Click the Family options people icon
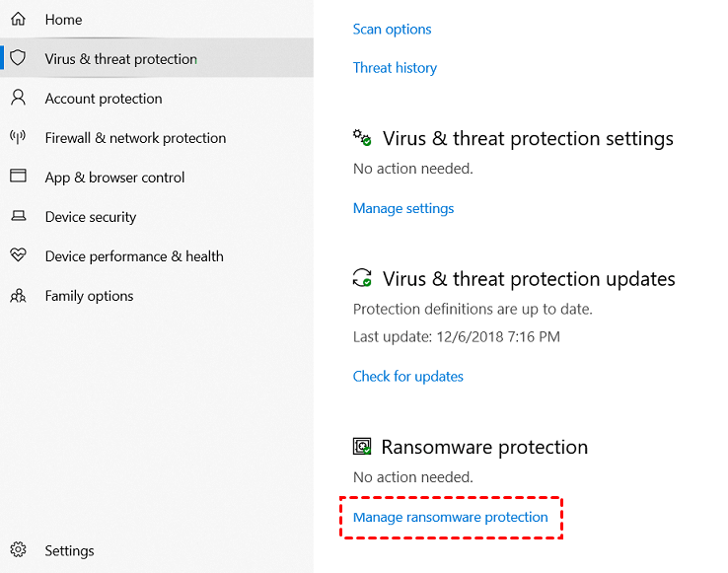This screenshot has height=573, width=728. 18,296
